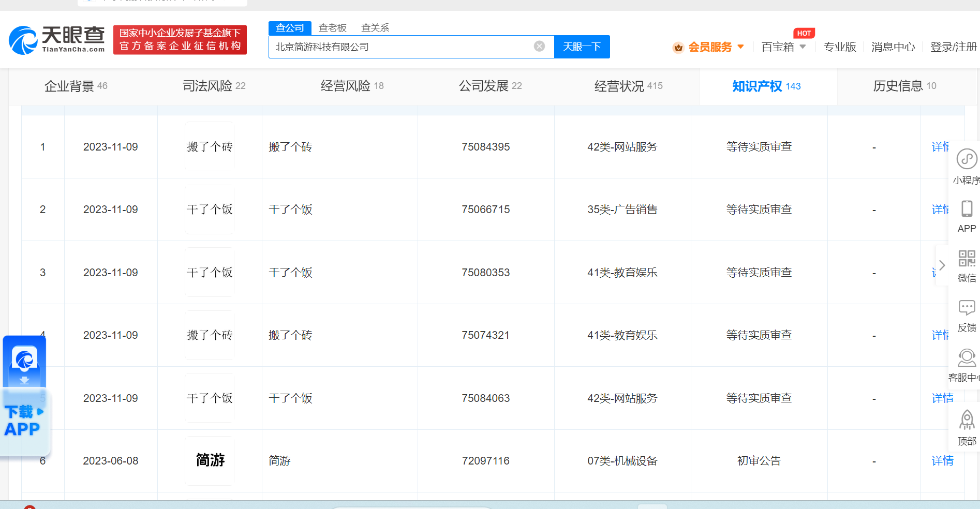
Task: Select the 35类-广告销售 cell
Action: point(622,209)
